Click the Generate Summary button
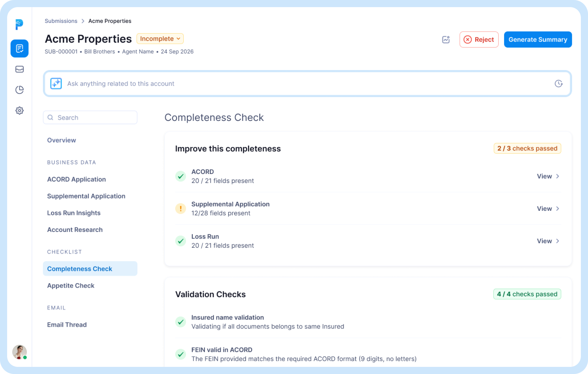Screen dimensions: 588x374 [538, 40]
